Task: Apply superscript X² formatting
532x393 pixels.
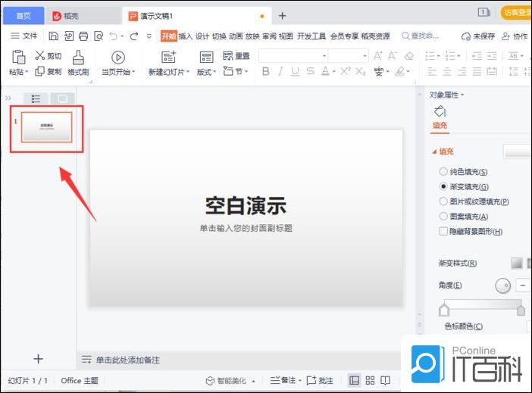Action: coord(346,71)
